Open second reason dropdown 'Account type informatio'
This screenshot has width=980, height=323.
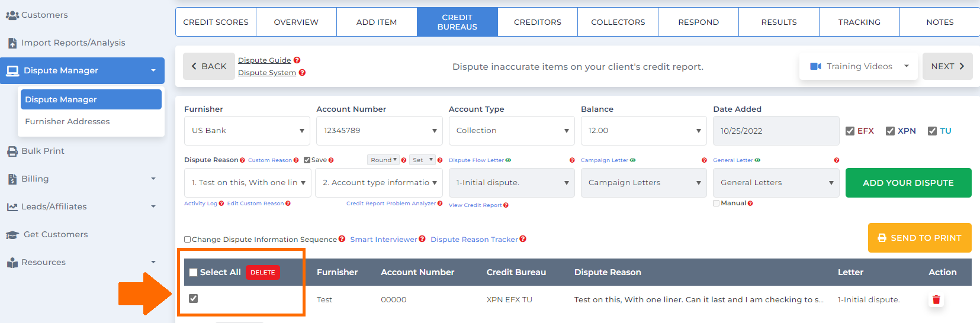[379, 183]
